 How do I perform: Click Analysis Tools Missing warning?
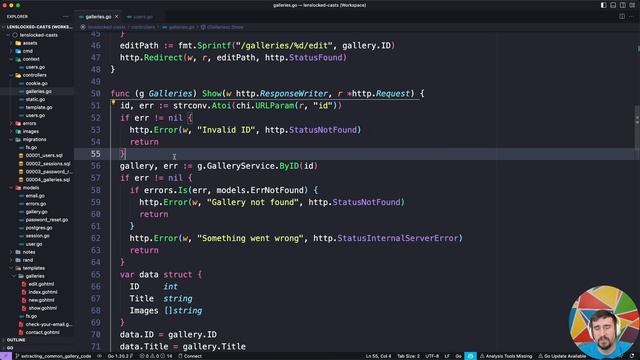tap(506, 356)
